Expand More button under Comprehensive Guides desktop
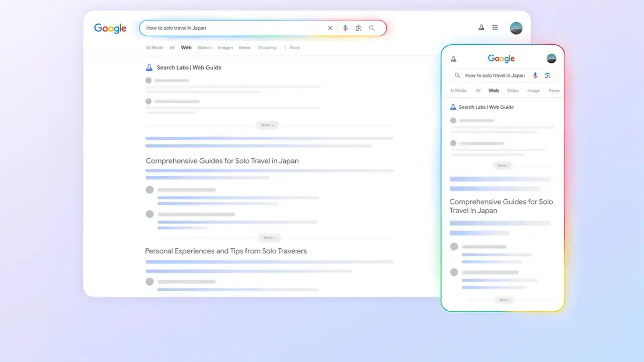This screenshot has height=362, width=644. (270, 237)
